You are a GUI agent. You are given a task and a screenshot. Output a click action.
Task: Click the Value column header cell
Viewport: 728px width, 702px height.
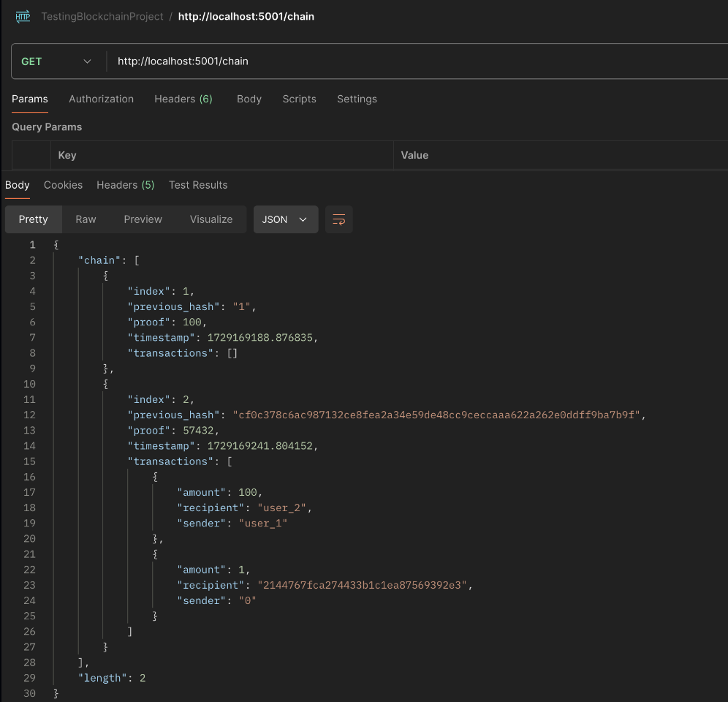point(561,155)
